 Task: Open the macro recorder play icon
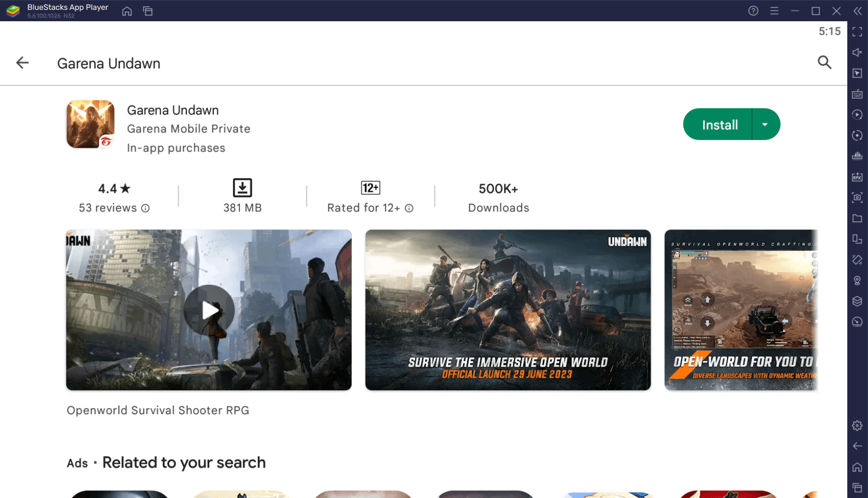click(x=857, y=115)
